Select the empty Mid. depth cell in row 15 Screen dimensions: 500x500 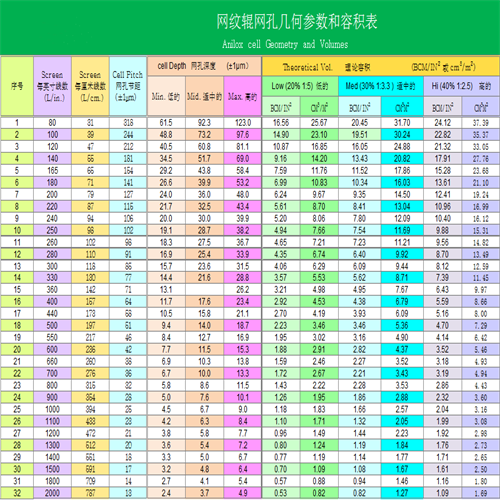204,290
